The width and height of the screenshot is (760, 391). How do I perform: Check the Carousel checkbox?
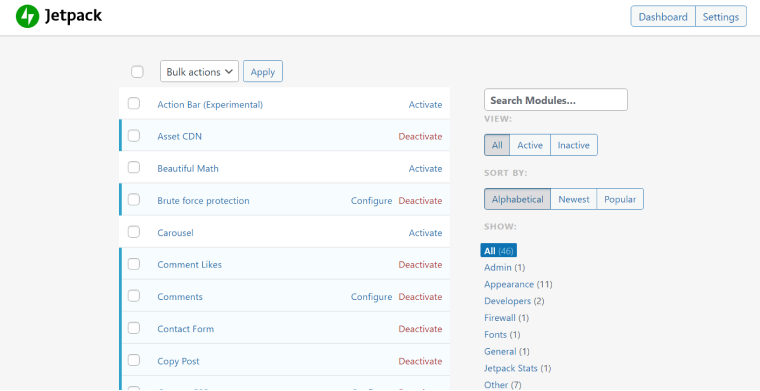[134, 232]
